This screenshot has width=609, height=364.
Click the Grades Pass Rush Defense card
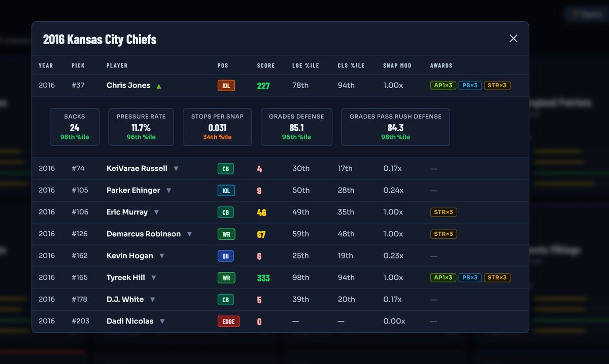click(x=395, y=127)
